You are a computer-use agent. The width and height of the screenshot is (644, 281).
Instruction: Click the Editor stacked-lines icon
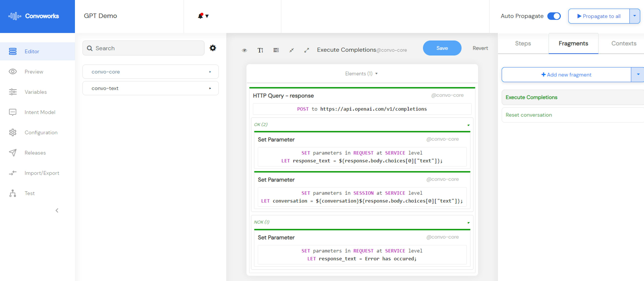tap(13, 51)
